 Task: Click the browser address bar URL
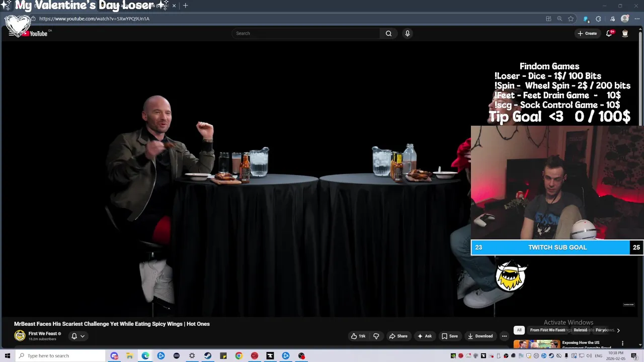94,19
